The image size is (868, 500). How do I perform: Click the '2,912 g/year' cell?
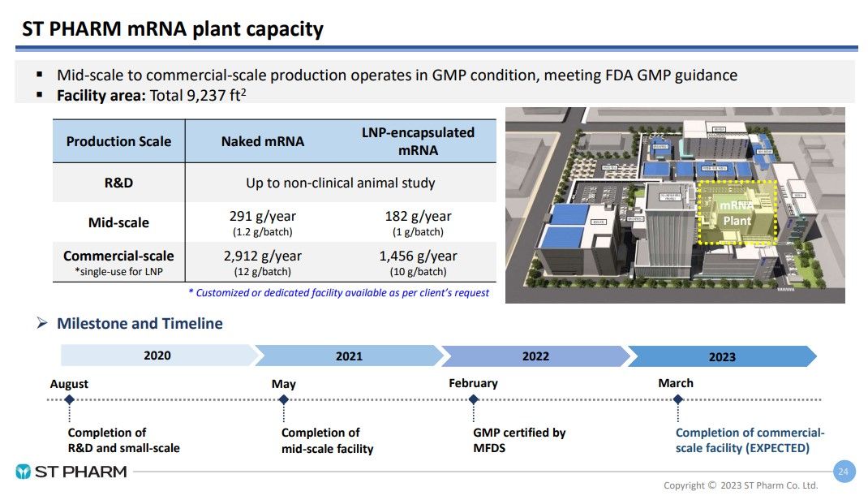click(262, 256)
